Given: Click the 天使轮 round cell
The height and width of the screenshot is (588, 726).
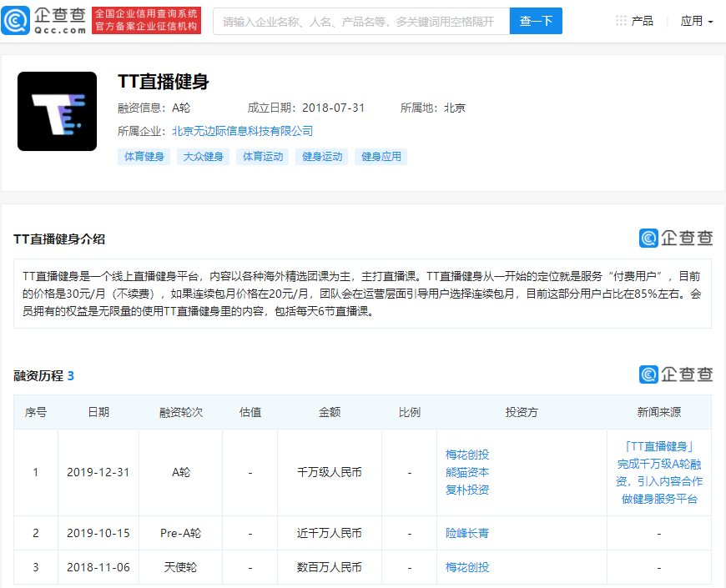Looking at the screenshot, I should (180, 567).
